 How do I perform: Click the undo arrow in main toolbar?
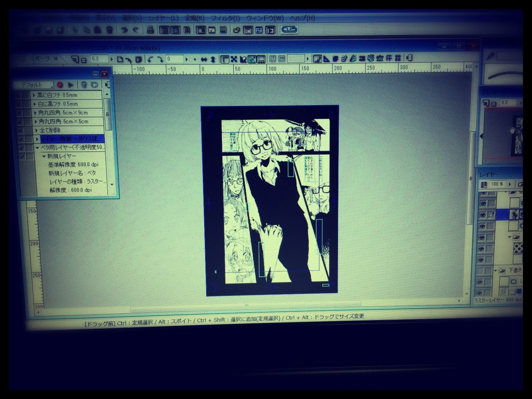124,30
